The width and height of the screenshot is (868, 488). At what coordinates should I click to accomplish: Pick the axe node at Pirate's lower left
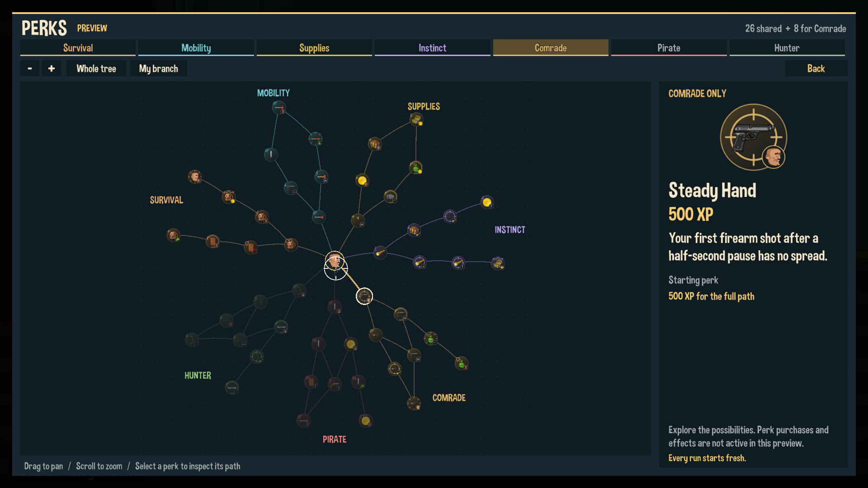(x=304, y=421)
